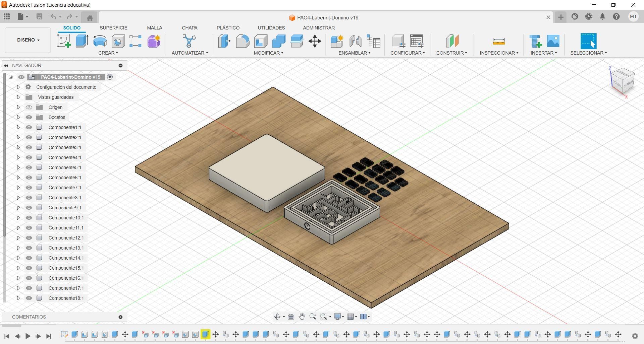The width and height of the screenshot is (644, 344).
Task: Open timeline settings gear
Action: pos(635,336)
